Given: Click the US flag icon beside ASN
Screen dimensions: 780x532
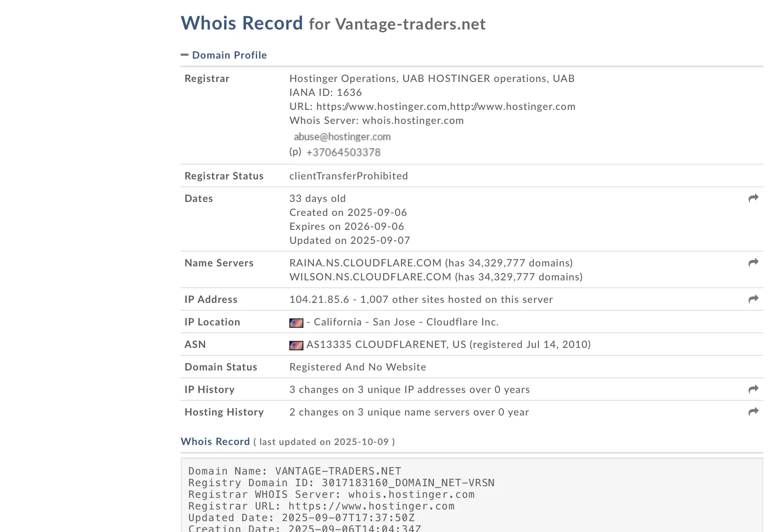Looking at the screenshot, I should [296, 345].
